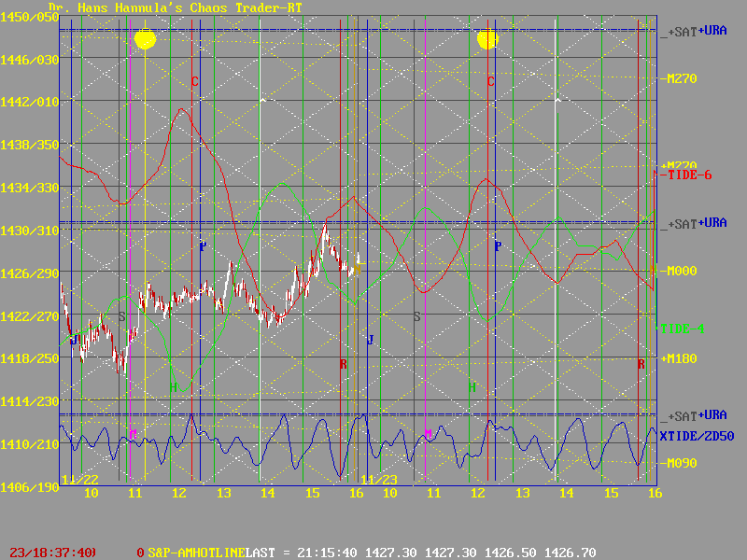747x560 pixels.
Task: Click the S&P-AMHOTLINE symbol text
Action: point(199,553)
